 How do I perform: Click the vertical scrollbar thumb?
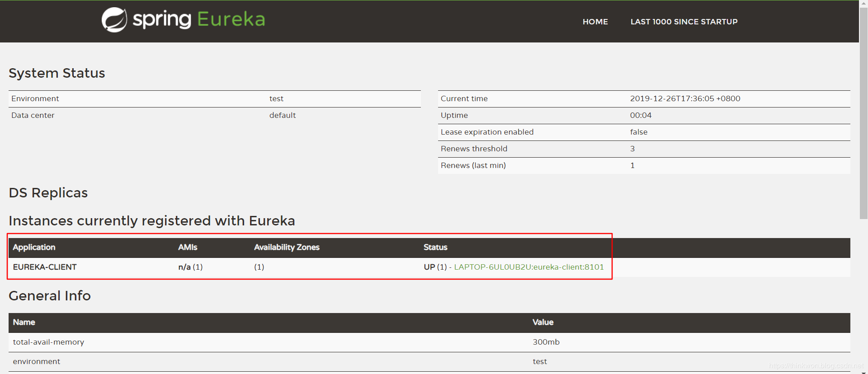coord(863,113)
